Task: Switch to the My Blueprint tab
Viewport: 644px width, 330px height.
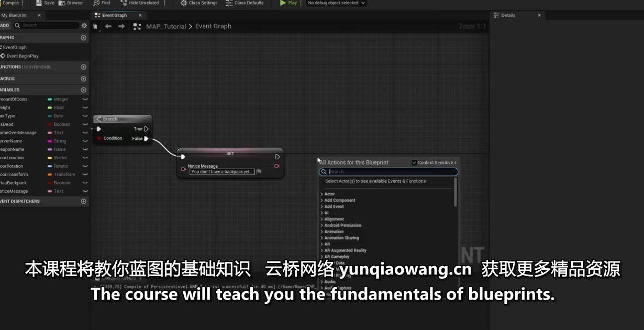Action: (14, 15)
